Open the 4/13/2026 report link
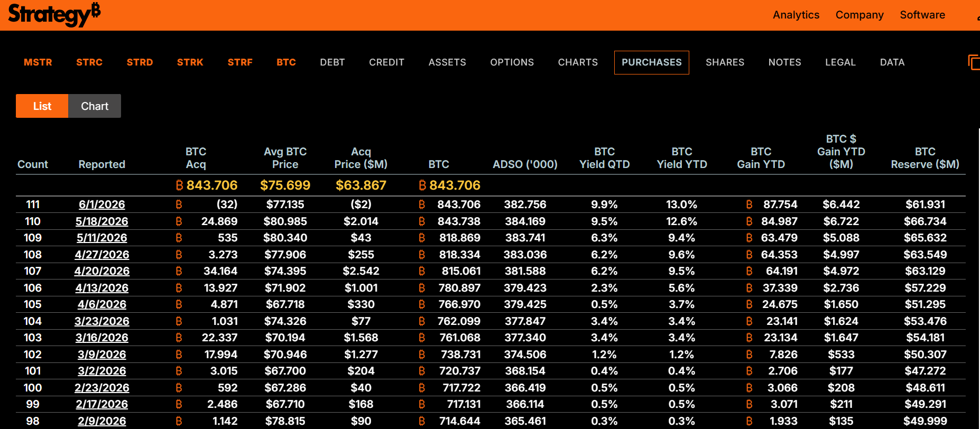The height and width of the screenshot is (429, 980). 102,288
